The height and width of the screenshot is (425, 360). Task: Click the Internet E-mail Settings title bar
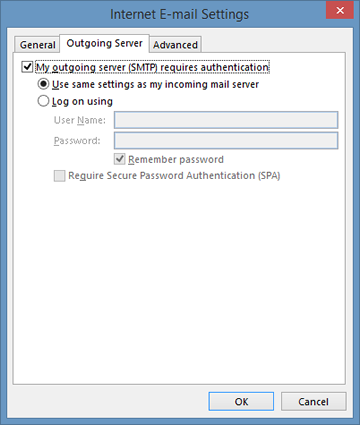(179, 14)
